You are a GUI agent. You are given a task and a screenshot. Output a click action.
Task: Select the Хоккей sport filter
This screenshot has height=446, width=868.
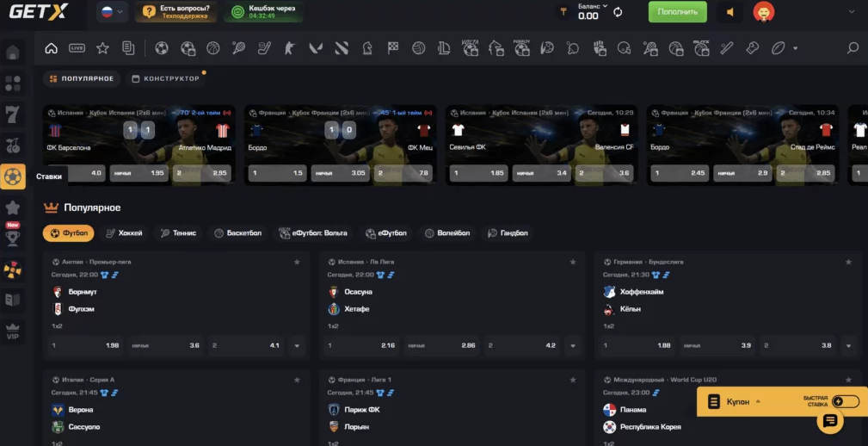click(124, 232)
